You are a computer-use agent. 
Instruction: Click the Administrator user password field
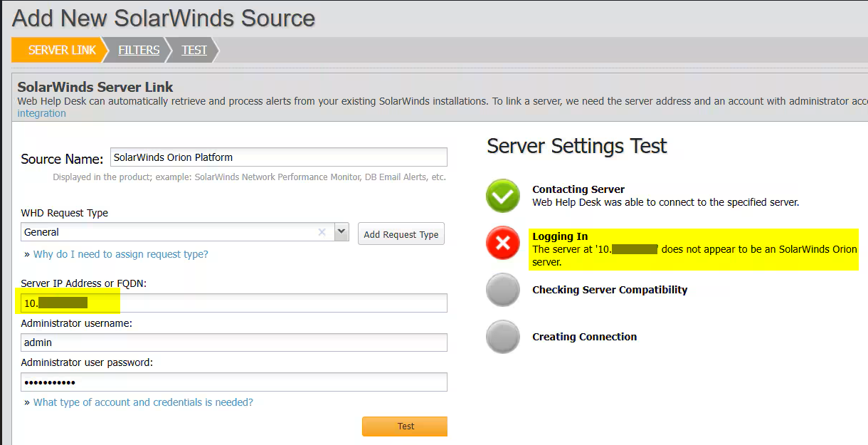pyautogui.click(x=233, y=382)
